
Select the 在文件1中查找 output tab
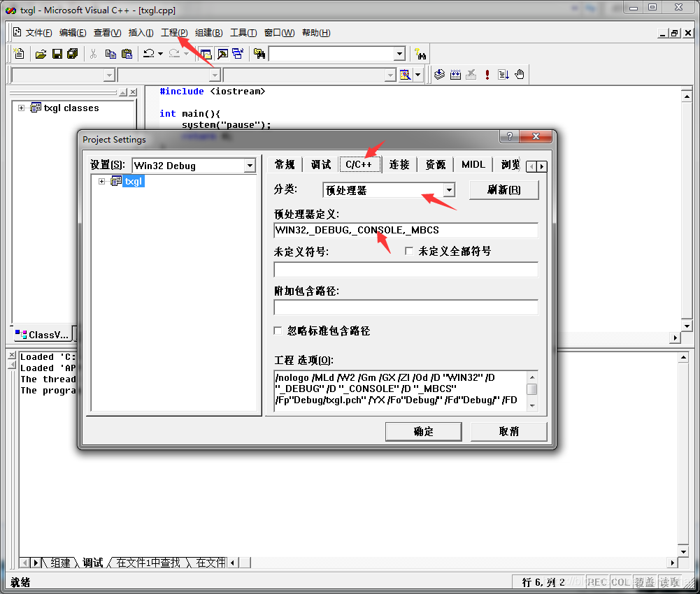coord(148,563)
